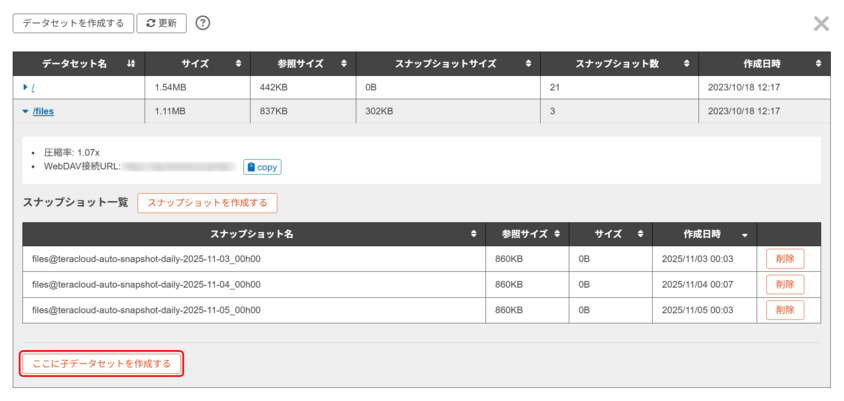The width and height of the screenshot is (844, 401).
Task: Click データセットを作成する button
Action: pos(72,23)
